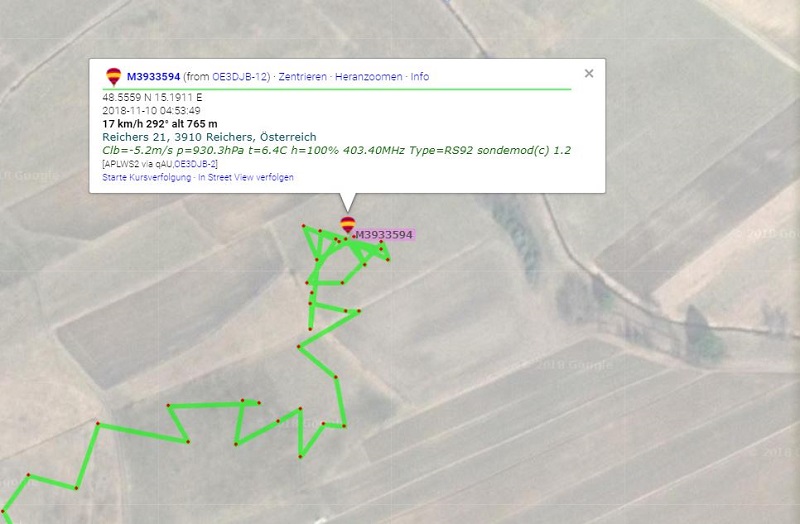Open the Info link for M3933594
800x524 pixels.
(420, 77)
